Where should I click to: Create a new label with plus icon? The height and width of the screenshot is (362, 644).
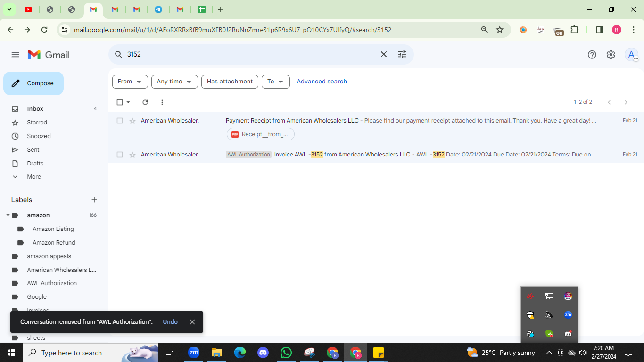point(94,200)
